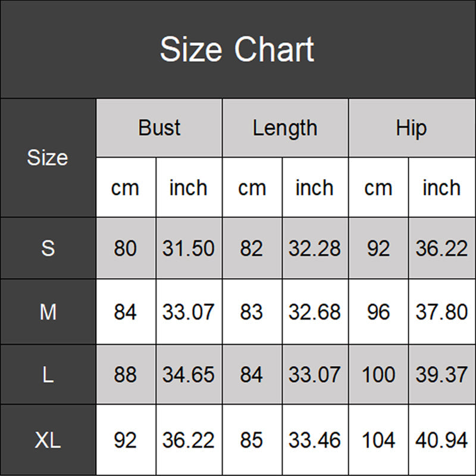Viewport: 476px width, 476px height.
Task: Click the L size row label
Action: pos(48,375)
